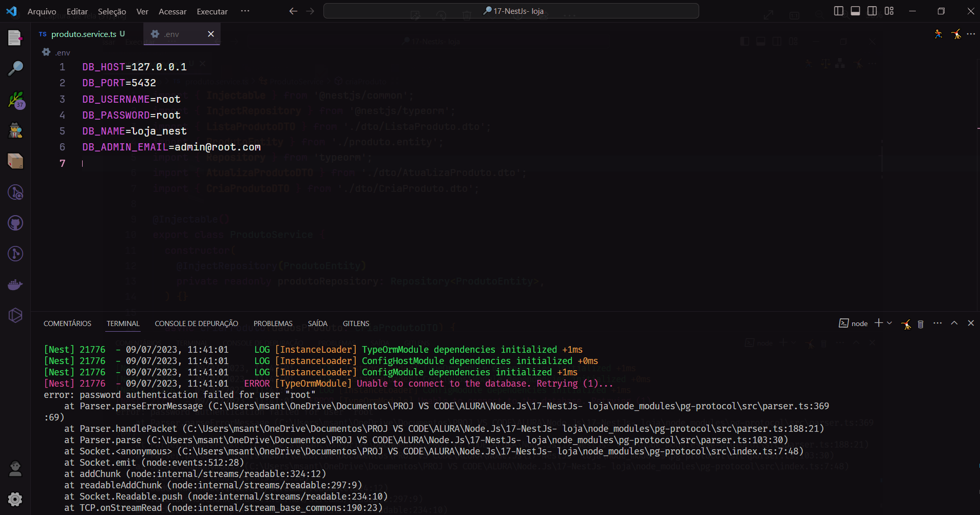The image size is (980, 515).
Task: Toggle the secondary side bar layout
Action: click(872, 11)
